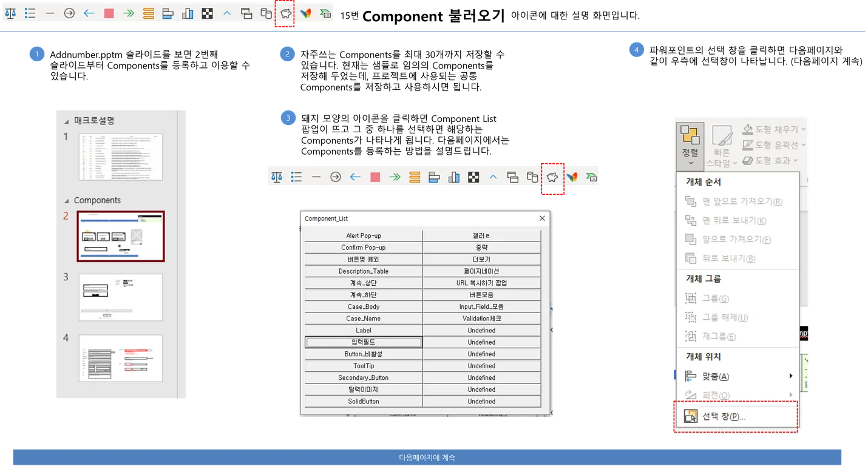868x466 pixels.
Task: Click the URL 복사하기 팝업 component
Action: pyautogui.click(x=481, y=283)
